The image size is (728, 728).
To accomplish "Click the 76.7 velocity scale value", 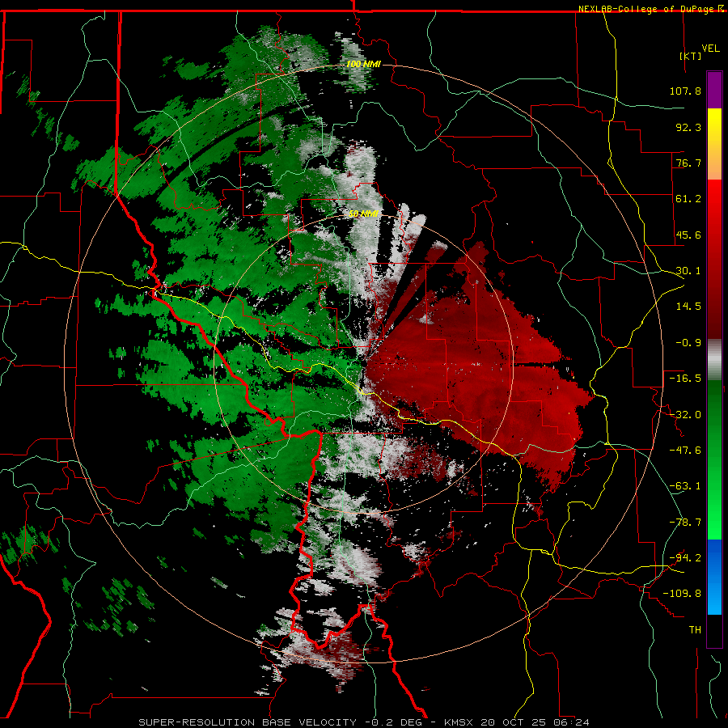I will point(688,163).
